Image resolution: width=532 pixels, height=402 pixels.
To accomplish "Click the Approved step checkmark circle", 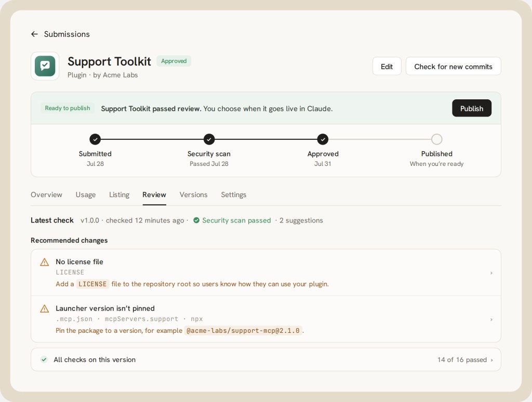I will (x=323, y=139).
